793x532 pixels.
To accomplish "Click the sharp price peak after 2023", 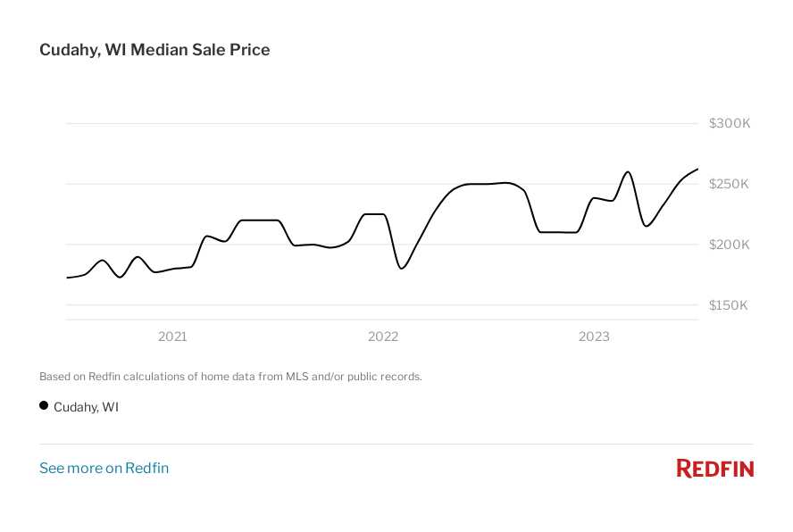I will point(628,171).
